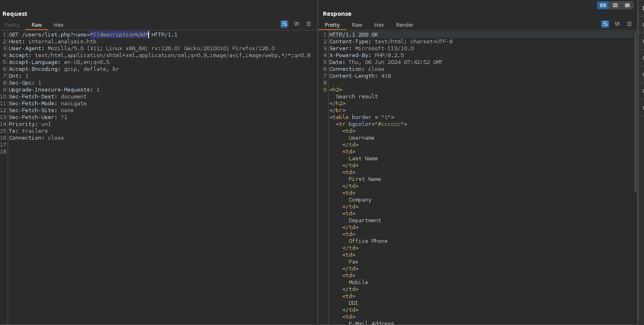Click the Response panel vertical scrollbar
This screenshot has height=325, width=644.
(x=635, y=111)
